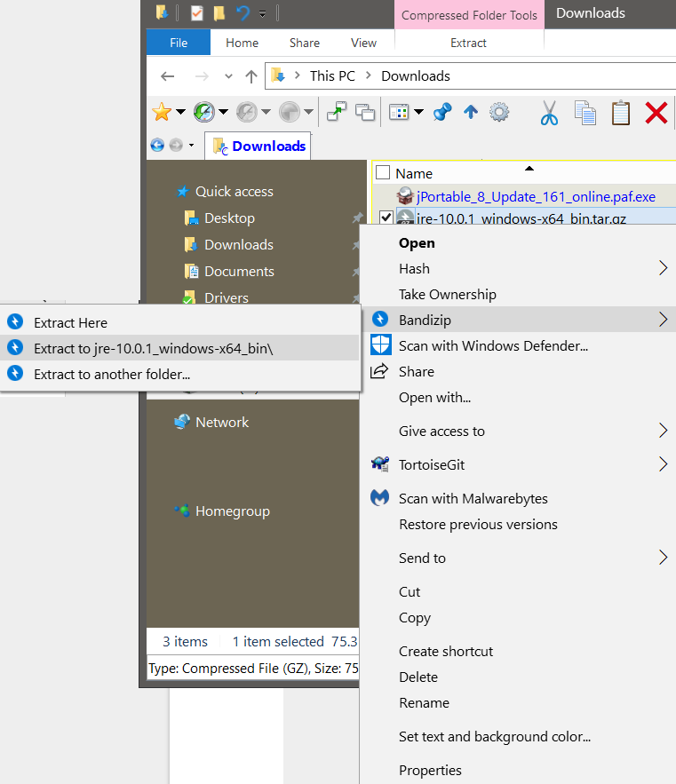The image size is (676, 784).
Task: Click the blue undo arrow in title bar
Action: point(243,12)
